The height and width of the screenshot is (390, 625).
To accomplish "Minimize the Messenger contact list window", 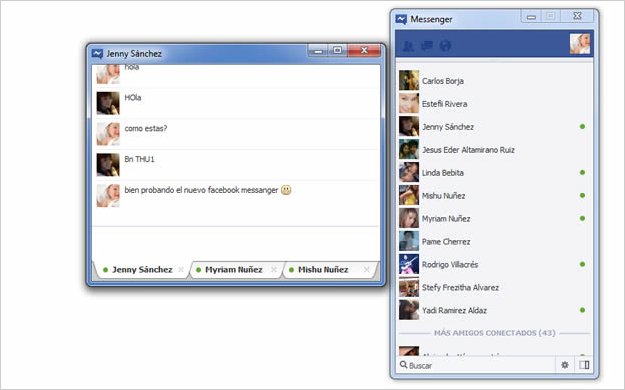I will [531, 17].
